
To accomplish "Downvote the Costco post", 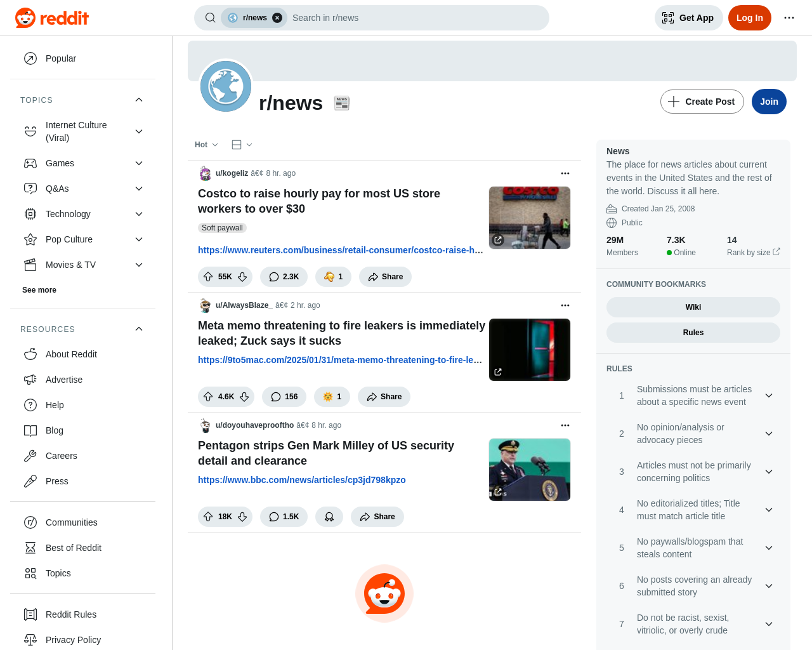I will (242, 277).
